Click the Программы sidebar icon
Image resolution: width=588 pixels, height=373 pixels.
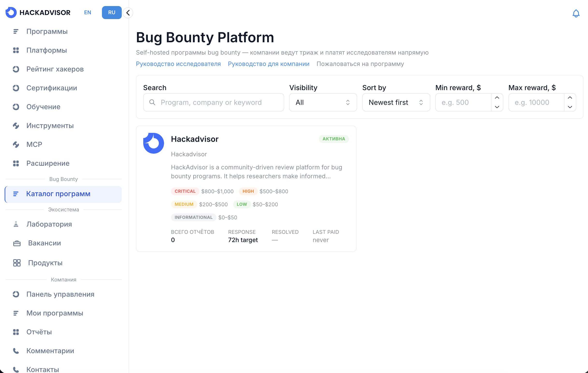tap(16, 31)
